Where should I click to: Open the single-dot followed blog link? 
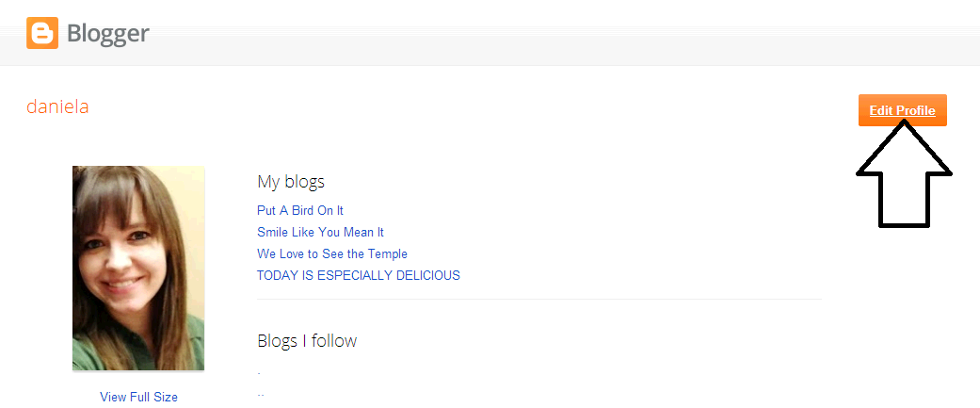coord(259,375)
